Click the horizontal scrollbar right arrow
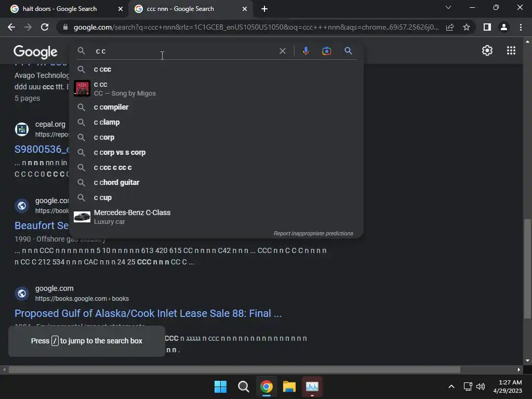Image resolution: width=532 pixels, height=399 pixels. pos(519,369)
